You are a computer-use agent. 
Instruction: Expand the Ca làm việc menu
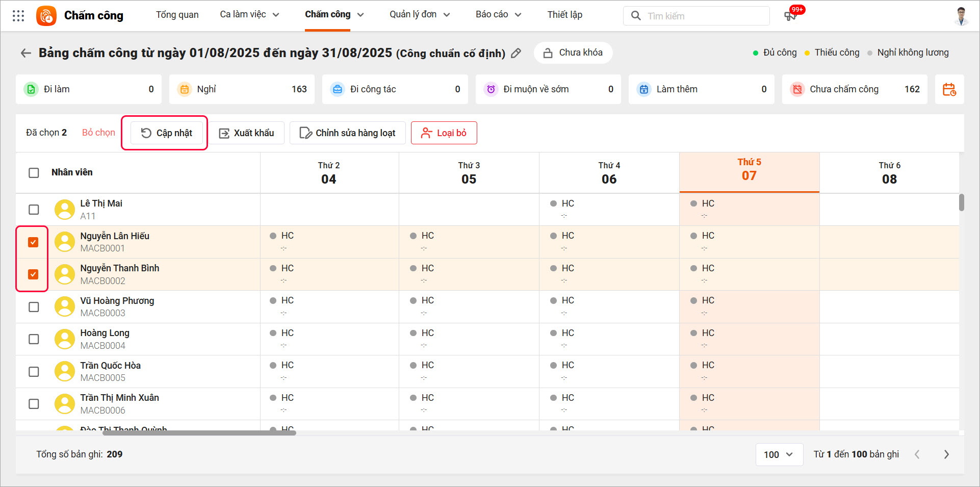point(249,15)
